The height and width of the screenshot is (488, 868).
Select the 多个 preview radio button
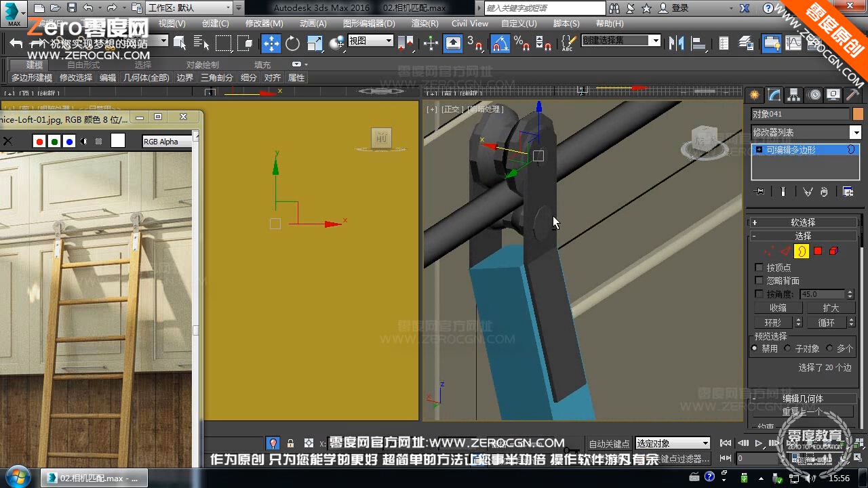[829, 348]
